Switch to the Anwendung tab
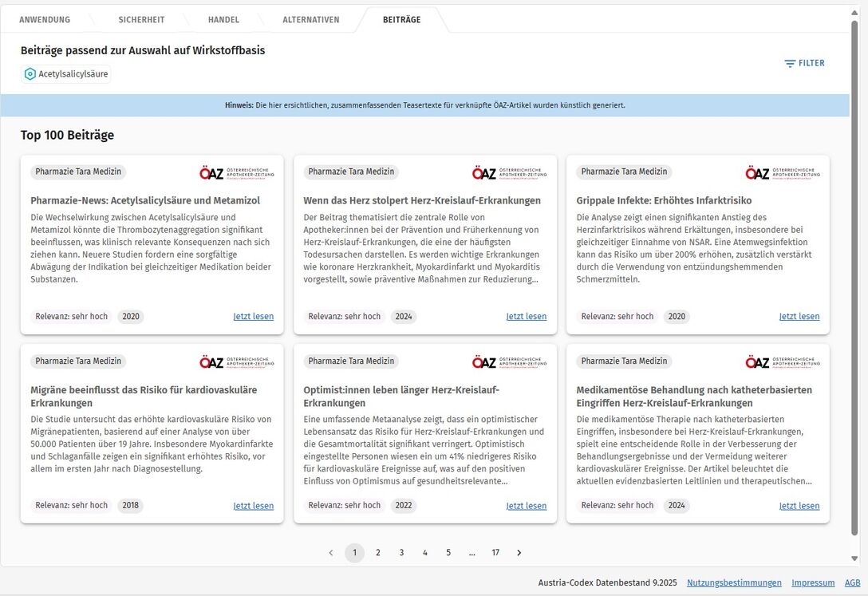This screenshot has height=596, width=868. tap(45, 19)
